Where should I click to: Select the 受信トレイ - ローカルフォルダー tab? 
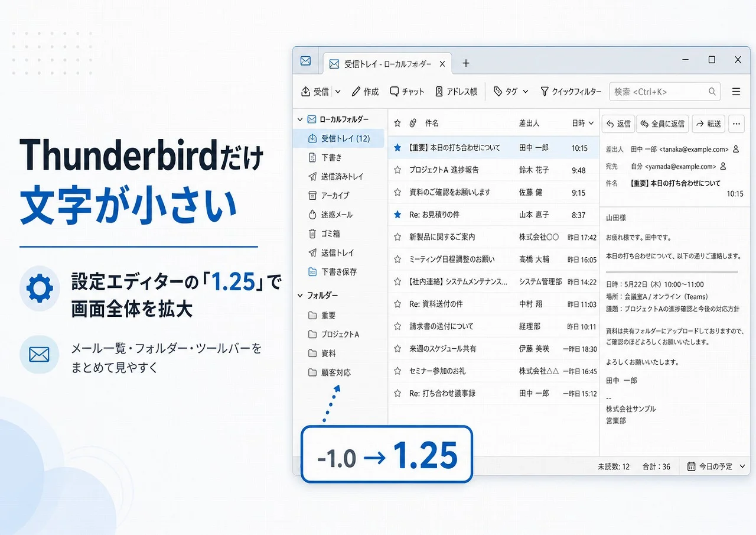point(387,63)
